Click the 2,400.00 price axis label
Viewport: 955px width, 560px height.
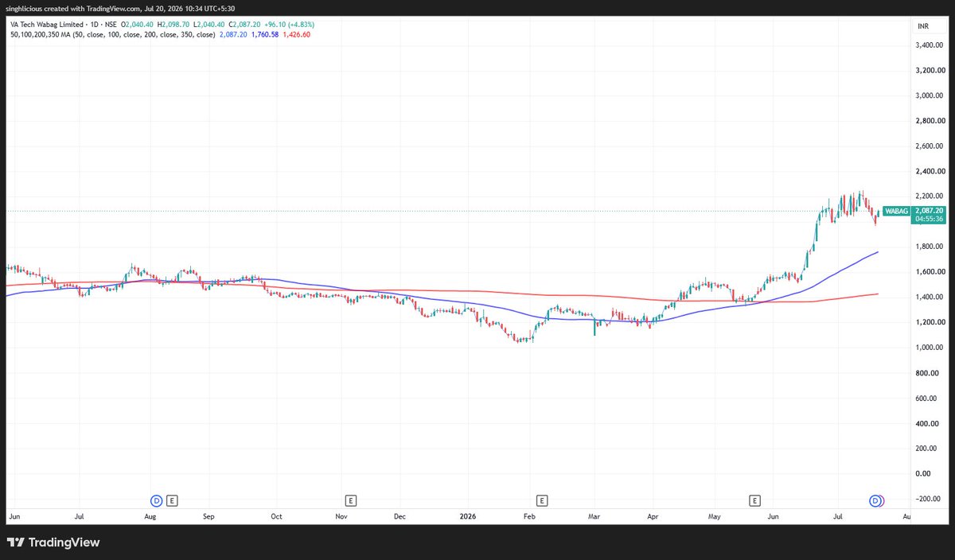(x=930, y=171)
